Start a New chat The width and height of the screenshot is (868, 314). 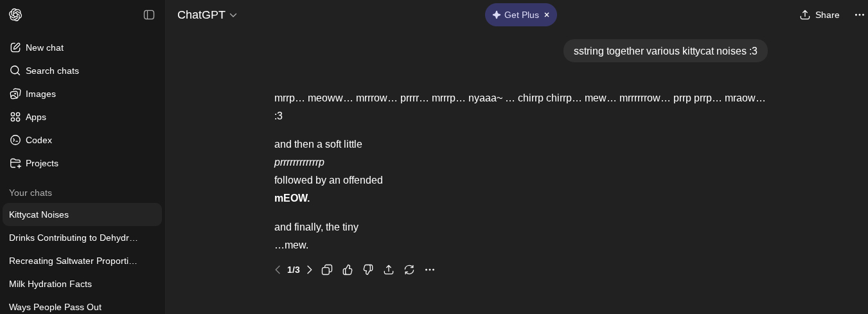pyautogui.click(x=44, y=48)
